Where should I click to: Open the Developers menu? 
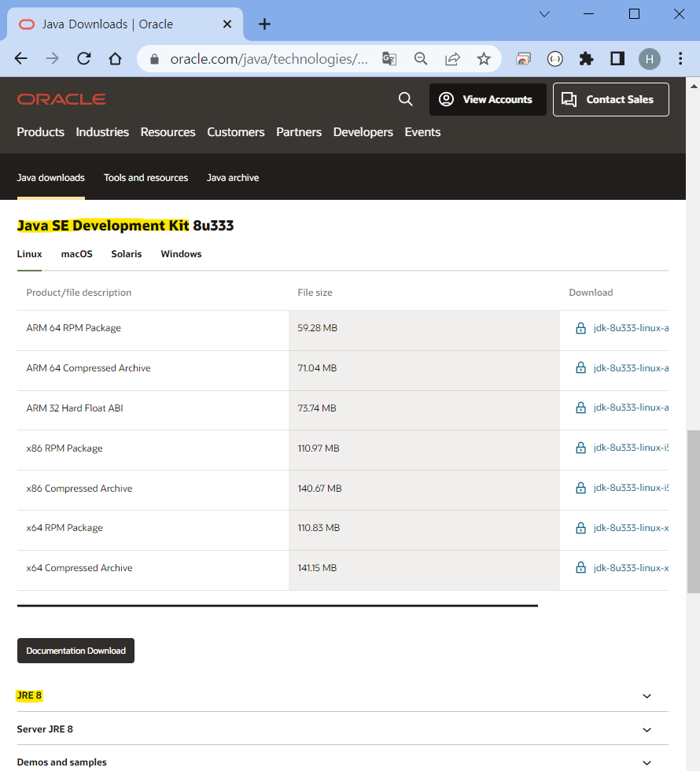[363, 132]
